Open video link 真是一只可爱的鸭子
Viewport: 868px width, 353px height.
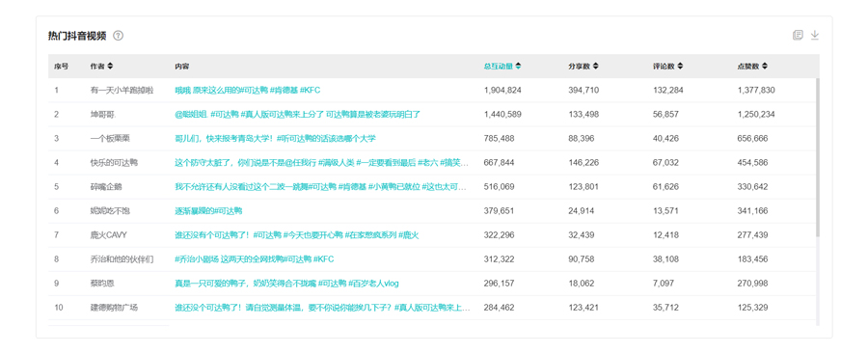286,284
